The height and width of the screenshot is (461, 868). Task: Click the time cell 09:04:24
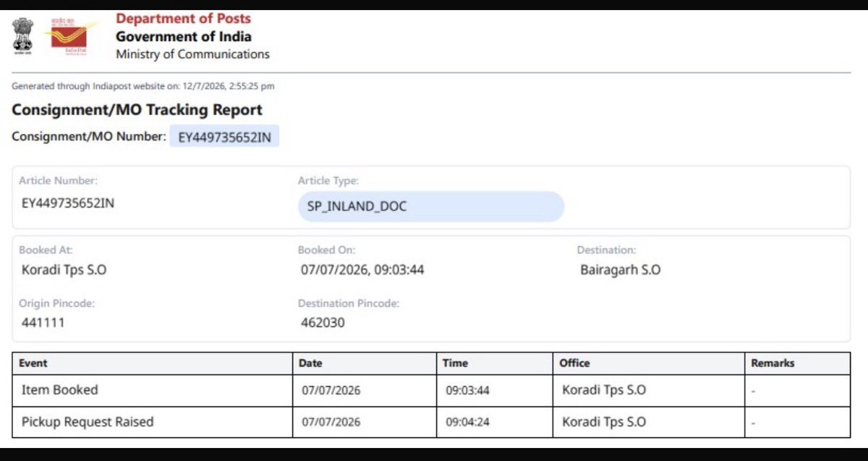click(x=495, y=422)
